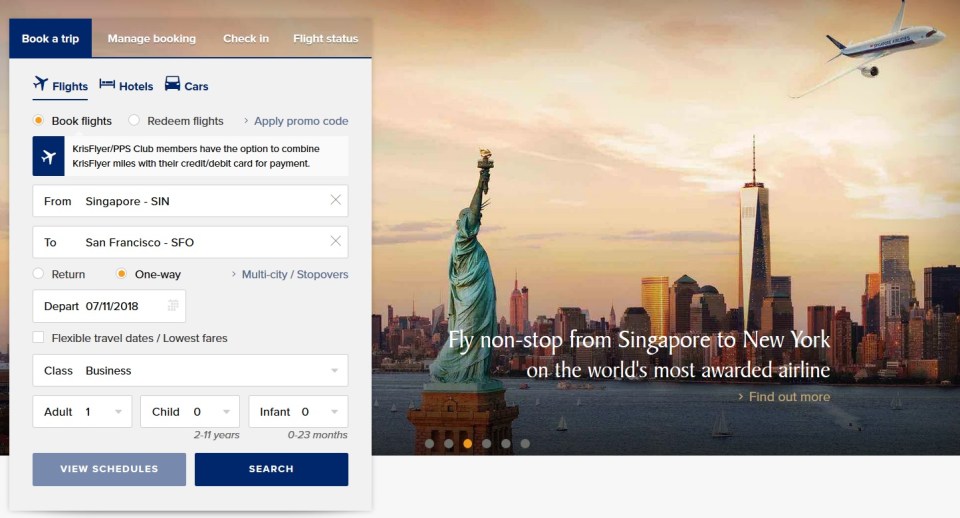This screenshot has height=518, width=960.
Task: Click the KrisFlyer airplane info icon
Action: coord(48,156)
